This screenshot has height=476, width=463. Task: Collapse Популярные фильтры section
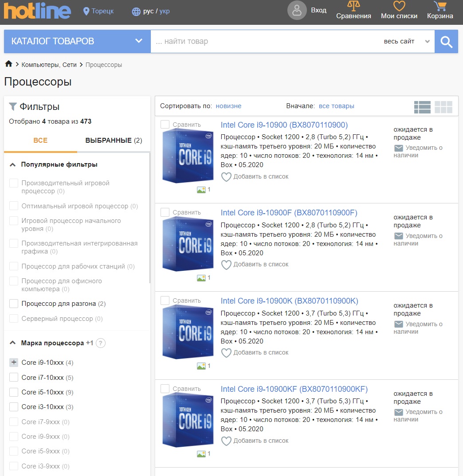pyautogui.click(x=12, y=164)
